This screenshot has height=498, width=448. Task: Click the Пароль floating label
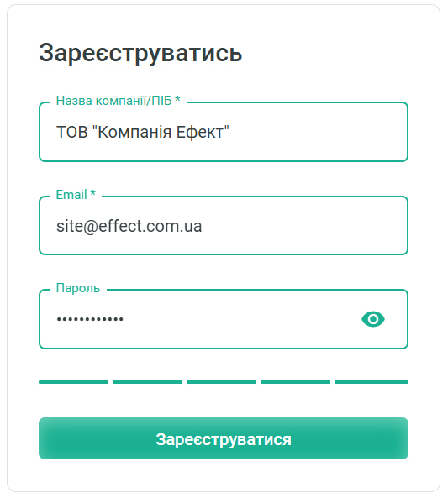click(x=78, y=288)
